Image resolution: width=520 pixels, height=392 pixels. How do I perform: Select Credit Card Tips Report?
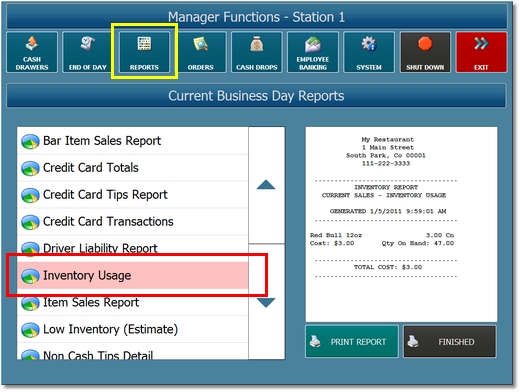tap(133, 195)
